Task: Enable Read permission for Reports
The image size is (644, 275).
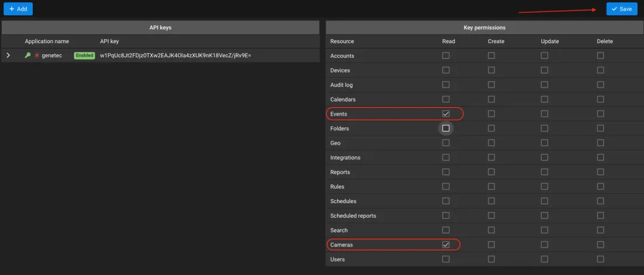Action: (x=446, y=172)
